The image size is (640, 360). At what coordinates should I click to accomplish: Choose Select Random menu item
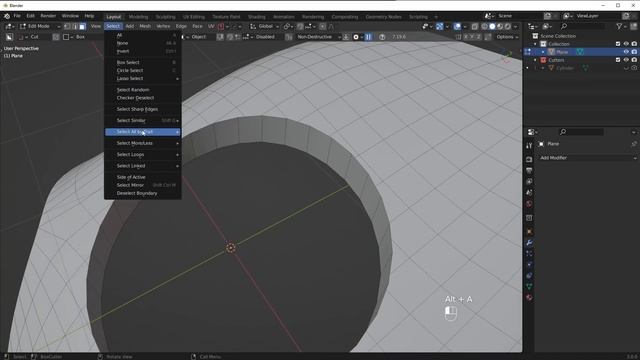(x=142, y=90)
